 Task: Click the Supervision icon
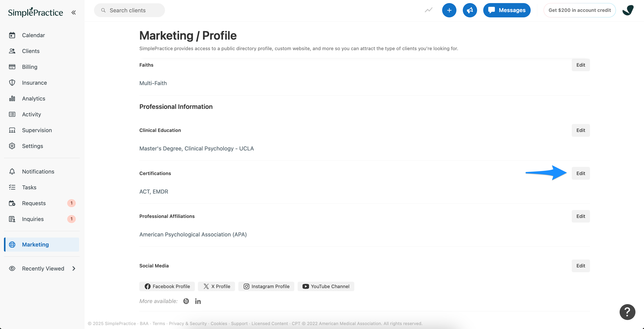click(12, 130)
